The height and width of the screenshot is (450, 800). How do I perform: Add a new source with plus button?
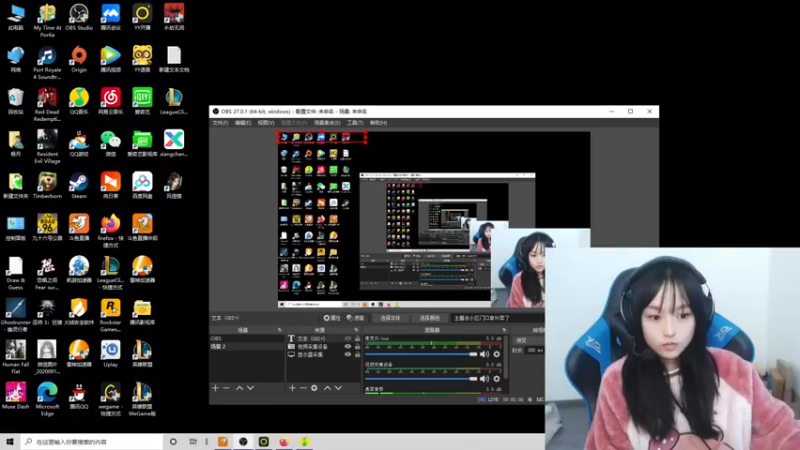(292, 388)
